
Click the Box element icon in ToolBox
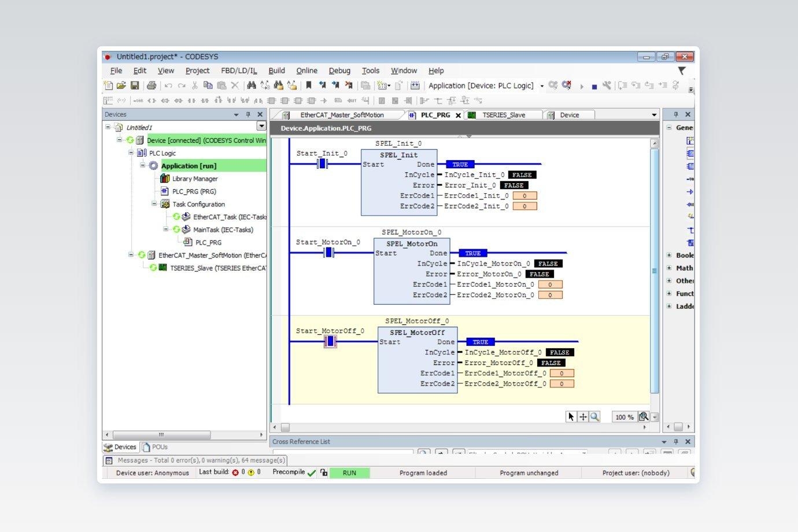[x=690, y=153]
